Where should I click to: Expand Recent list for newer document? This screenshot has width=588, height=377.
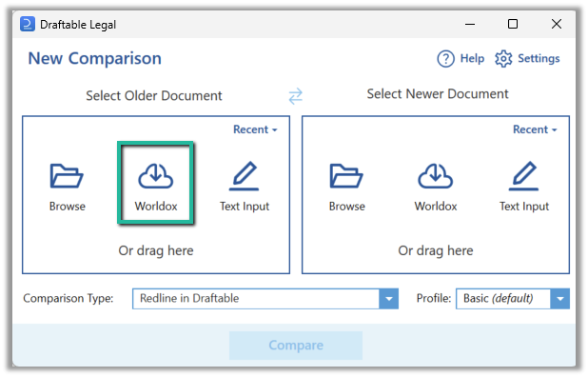pyautogui.click(x=535, y=129)
